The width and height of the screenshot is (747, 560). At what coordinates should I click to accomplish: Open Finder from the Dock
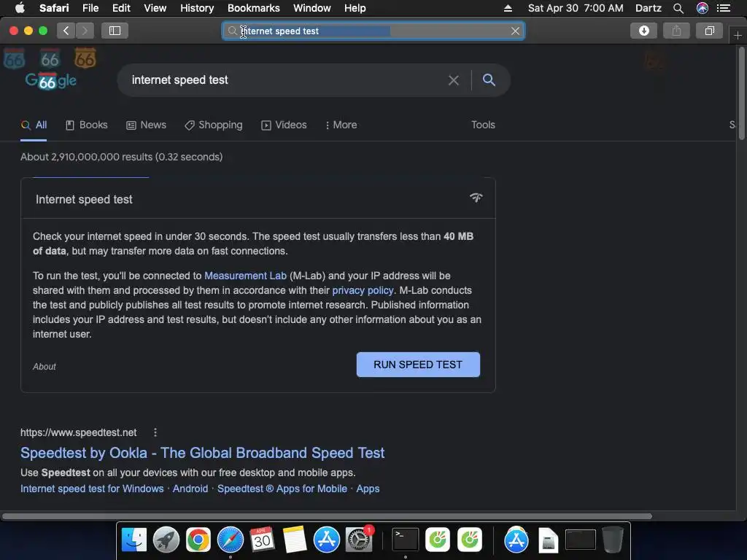134,540
